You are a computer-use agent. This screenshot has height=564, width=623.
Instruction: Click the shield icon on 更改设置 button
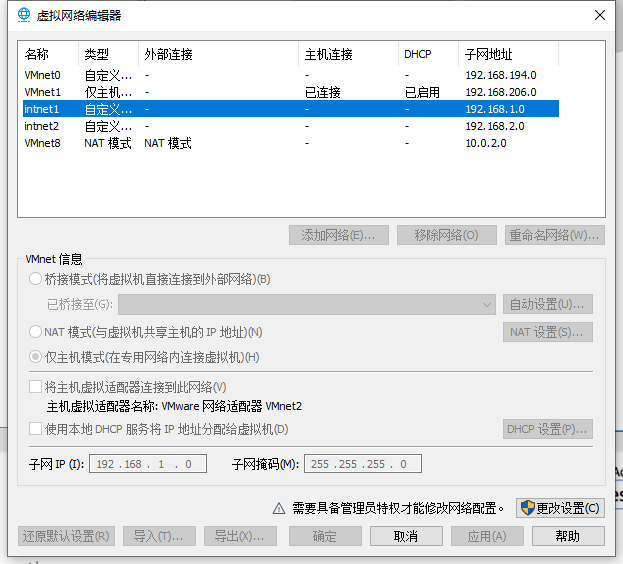[x=528, y=508]
